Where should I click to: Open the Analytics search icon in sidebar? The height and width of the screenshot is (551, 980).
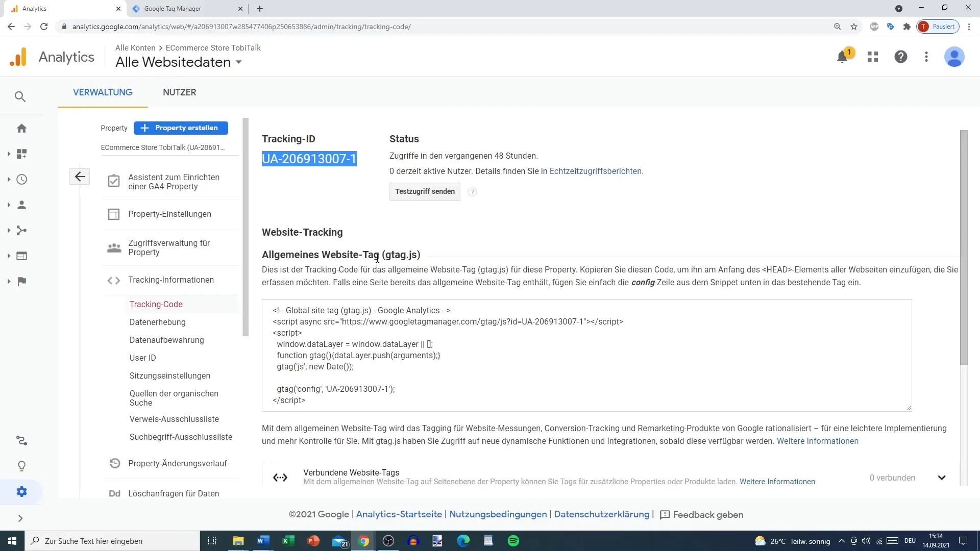pos(20,96)
